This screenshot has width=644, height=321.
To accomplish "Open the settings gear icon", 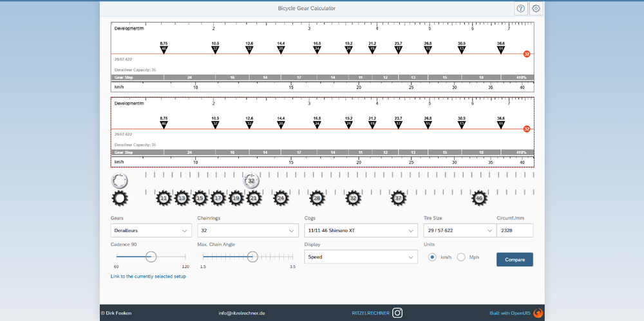I will 536,8.
